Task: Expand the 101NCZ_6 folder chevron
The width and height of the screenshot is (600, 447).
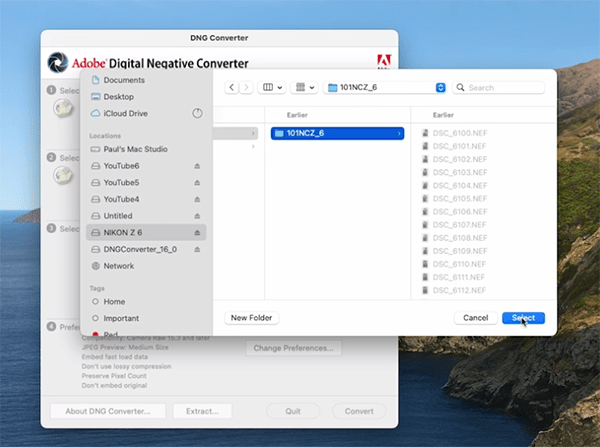Action: [x=399, y=133]
